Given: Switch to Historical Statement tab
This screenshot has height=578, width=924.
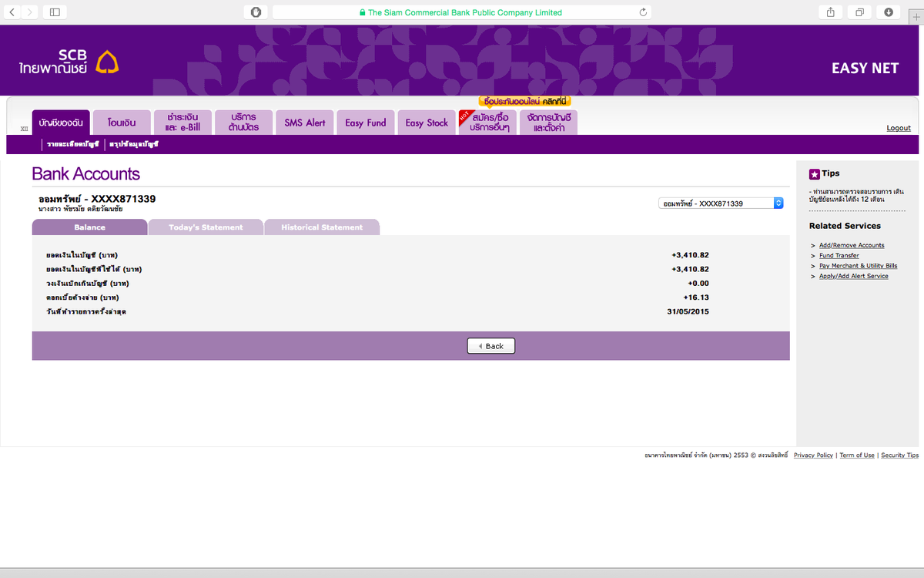Looking at the screenshot, I should coord(322,227).
